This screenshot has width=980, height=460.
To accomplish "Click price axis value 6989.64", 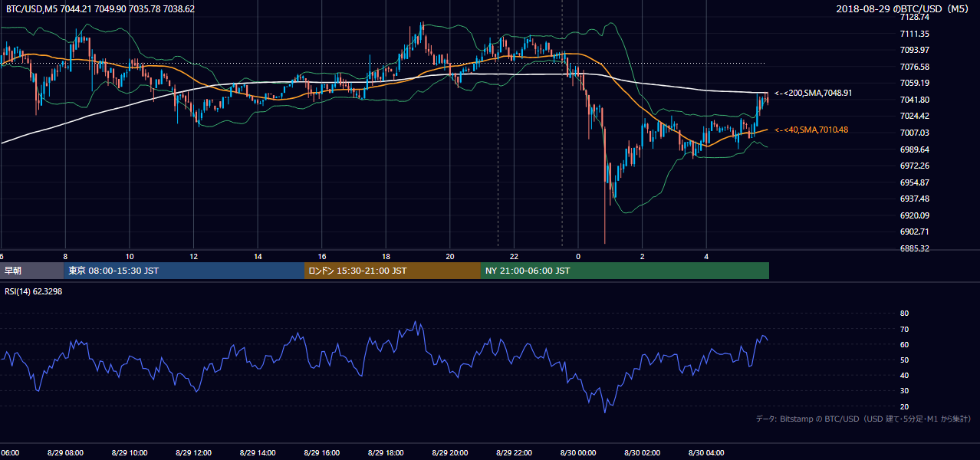I will pyautogui.click(x=915, y=149).
